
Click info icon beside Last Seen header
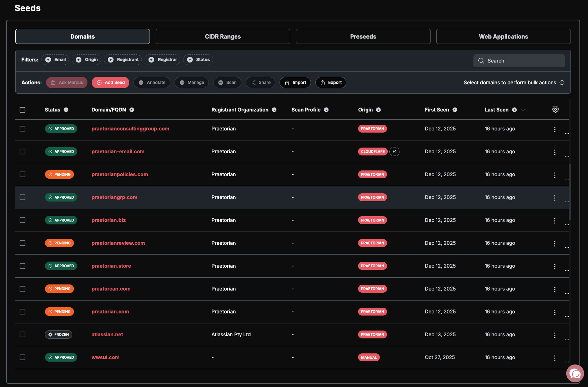(514, 110)
